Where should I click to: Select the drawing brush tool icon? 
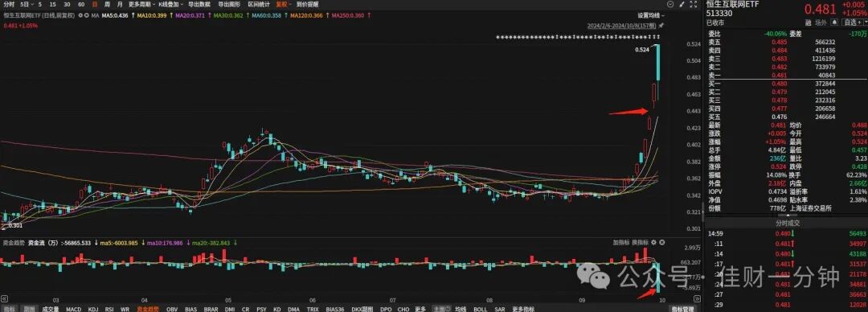coord(682,5)
